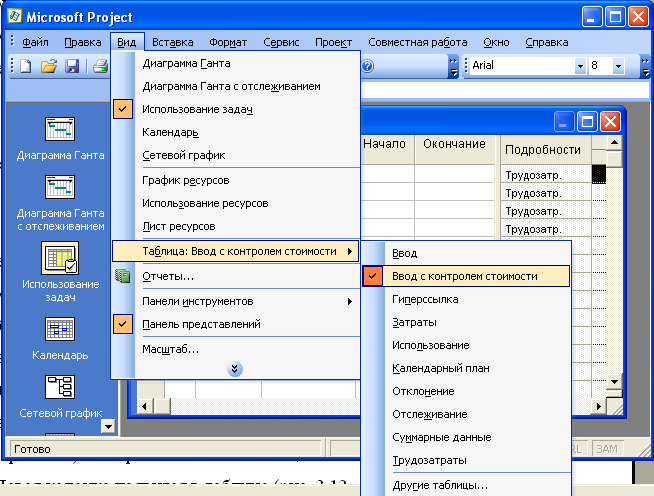
Task: Click the Готово status bar text
Action: click(32, 449)
